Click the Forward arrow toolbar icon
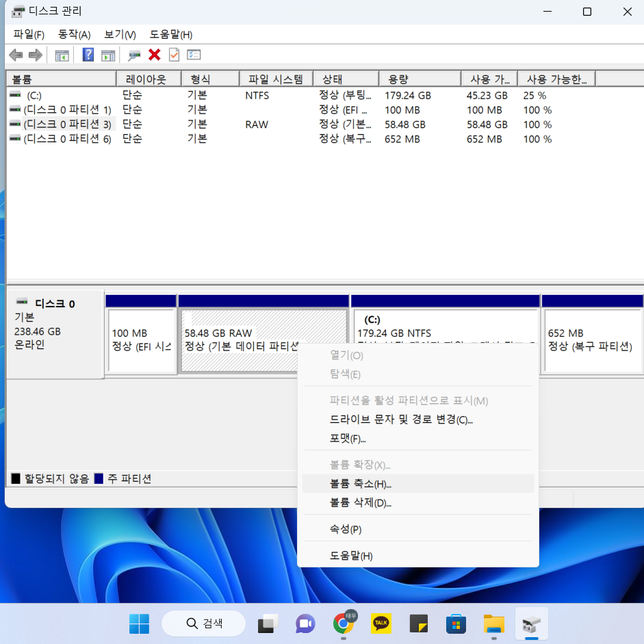Screen dimensions: 644x644 click(x=36, y=55)
